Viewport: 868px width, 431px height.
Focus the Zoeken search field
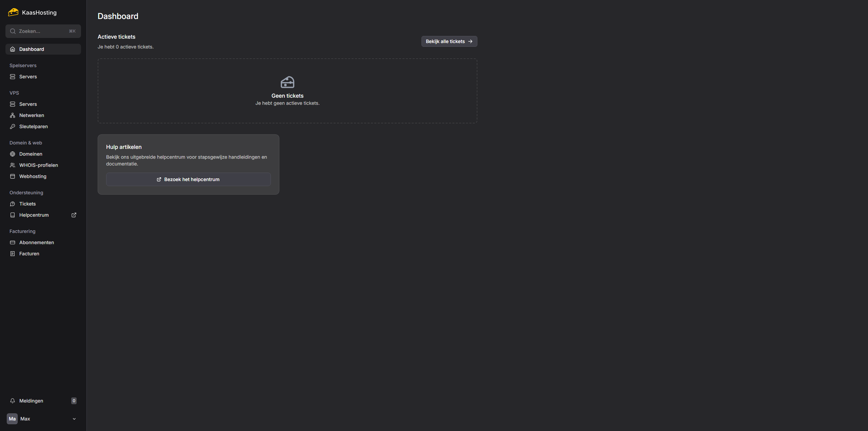coord(43,31)
